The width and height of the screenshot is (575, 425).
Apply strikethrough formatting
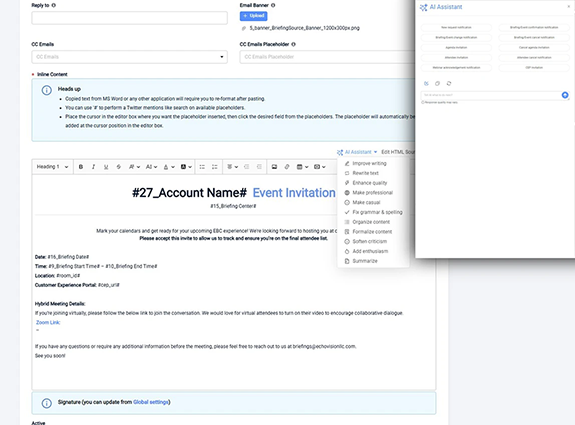click(118, 167)
